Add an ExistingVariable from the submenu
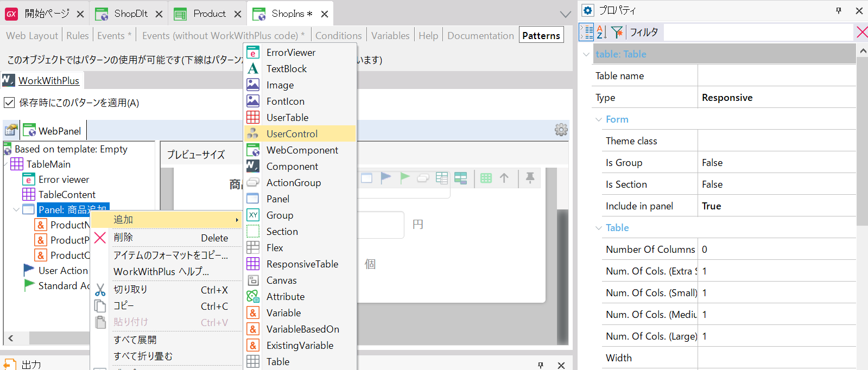Image resolution: width=868 pixels, height=370 pixels. pyautogui.click(x=301, y=345)
